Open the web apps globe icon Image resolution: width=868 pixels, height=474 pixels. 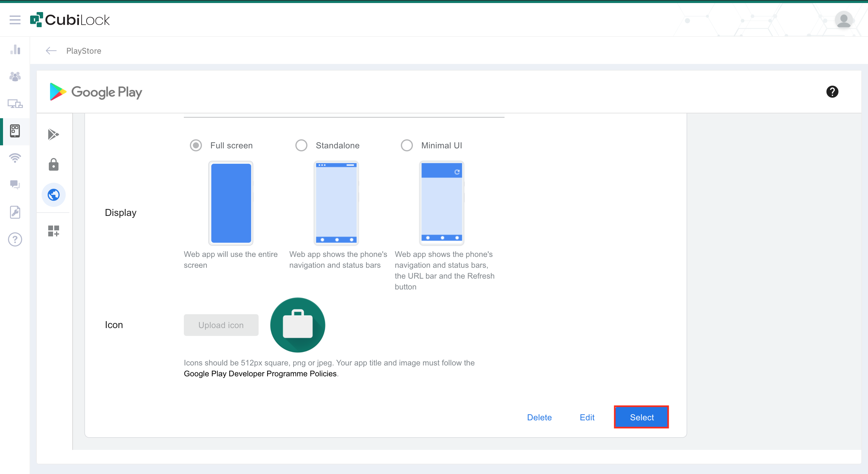[53, 195]
